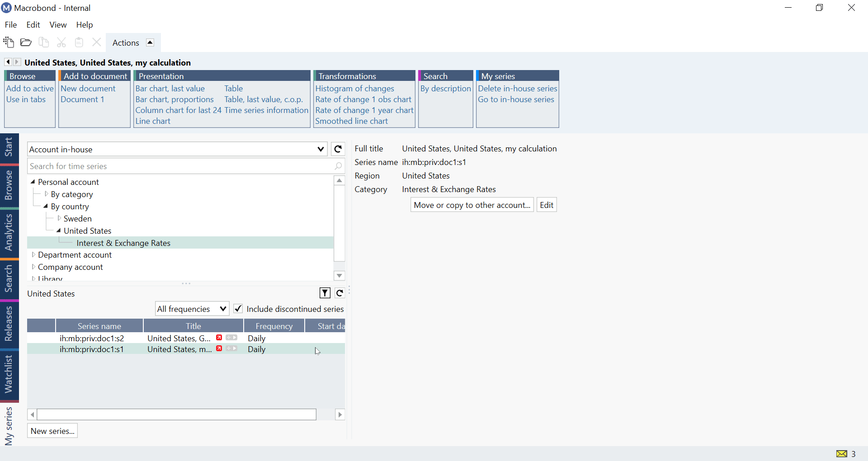Open the Edit menu
The image size is (868, 461).
(33, 25)
